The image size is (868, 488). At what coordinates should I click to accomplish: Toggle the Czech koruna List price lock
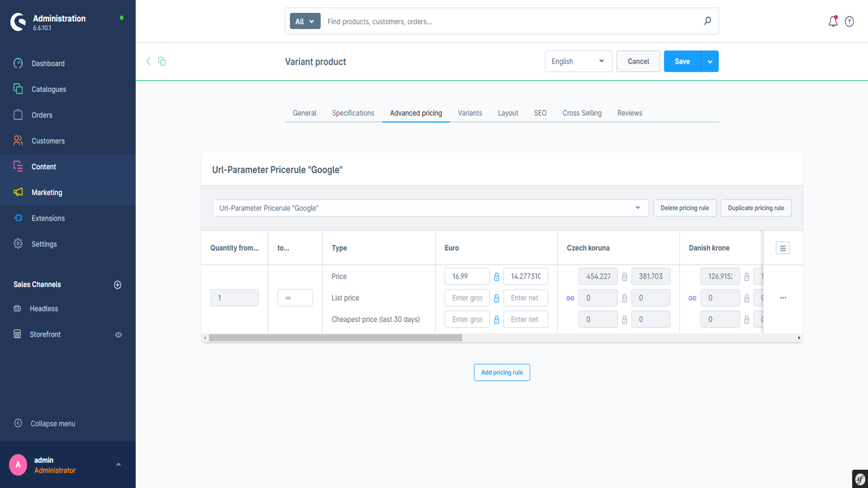coord(624,298)
